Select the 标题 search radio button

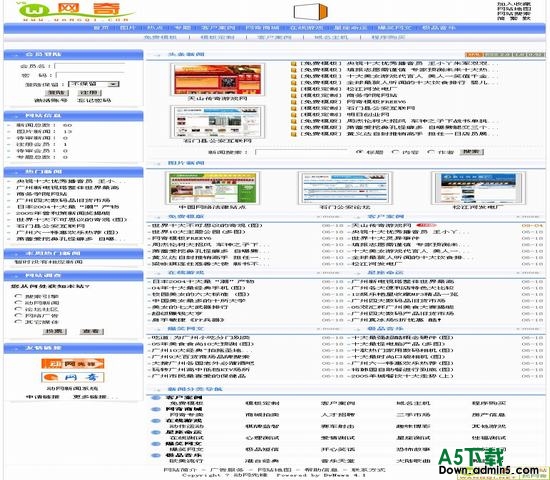(x=359, y=152)
